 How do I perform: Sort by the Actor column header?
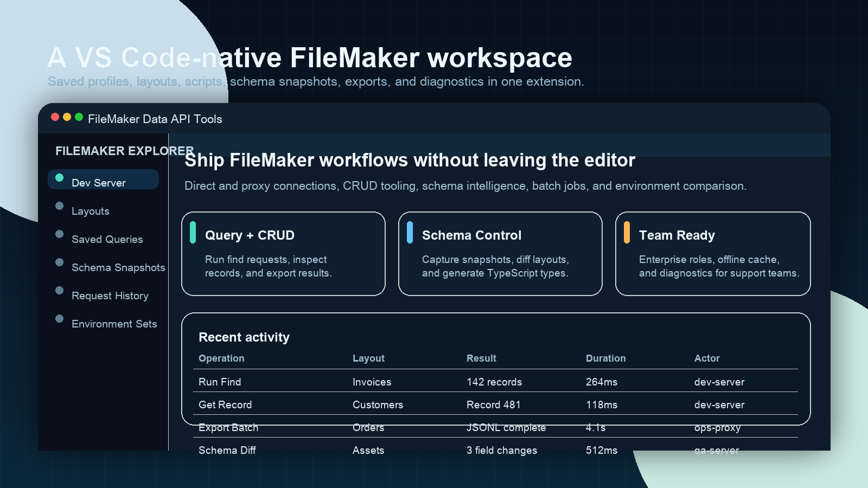point(707,358)
